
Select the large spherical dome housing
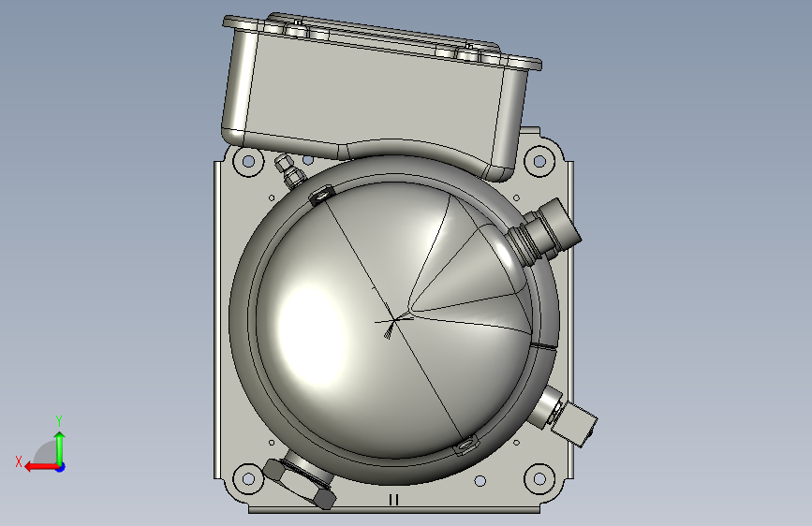pos(393,320)
